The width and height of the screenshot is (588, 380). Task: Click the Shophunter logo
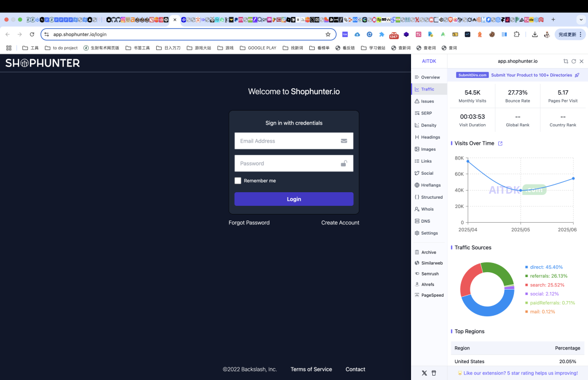tap(42, 63)
